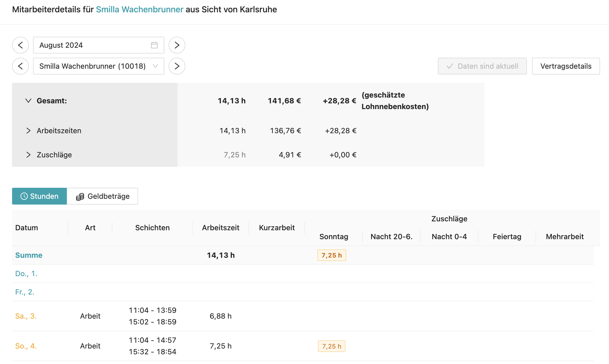
Task: Open the Geldbeträge tab
Action: coord(108,196)
